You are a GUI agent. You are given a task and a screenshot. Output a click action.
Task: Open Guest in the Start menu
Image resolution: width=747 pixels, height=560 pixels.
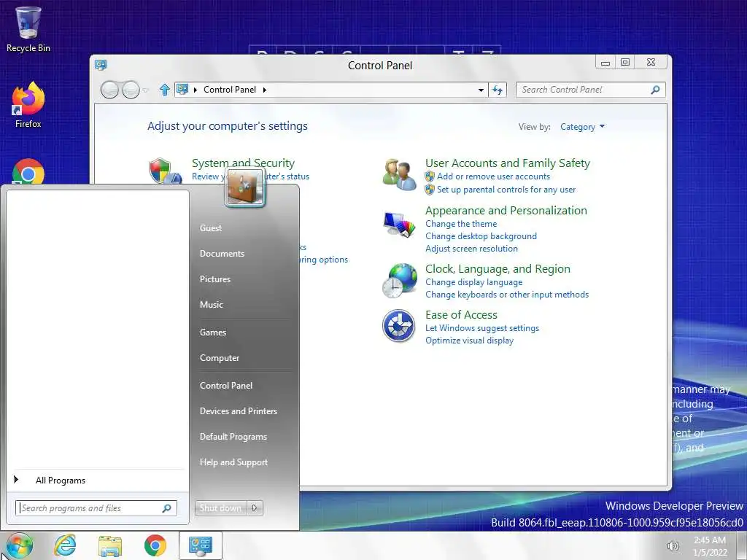click(211, 228)
